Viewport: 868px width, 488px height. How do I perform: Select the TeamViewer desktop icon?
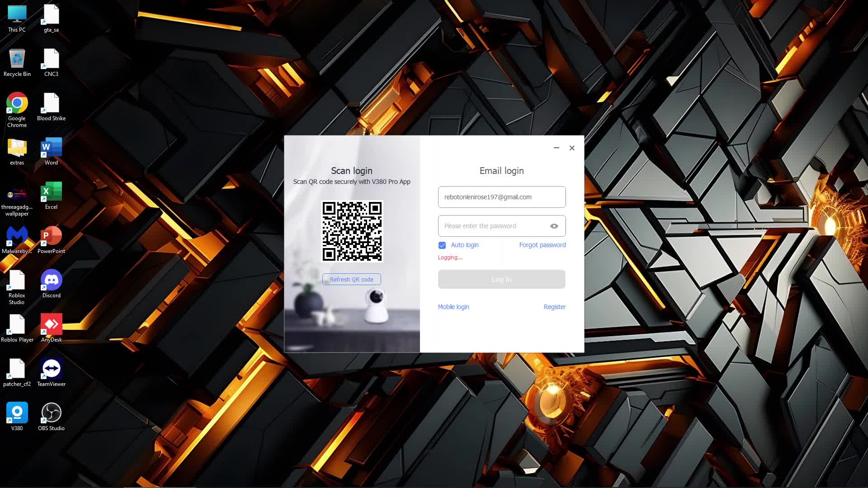click(51, 369)
